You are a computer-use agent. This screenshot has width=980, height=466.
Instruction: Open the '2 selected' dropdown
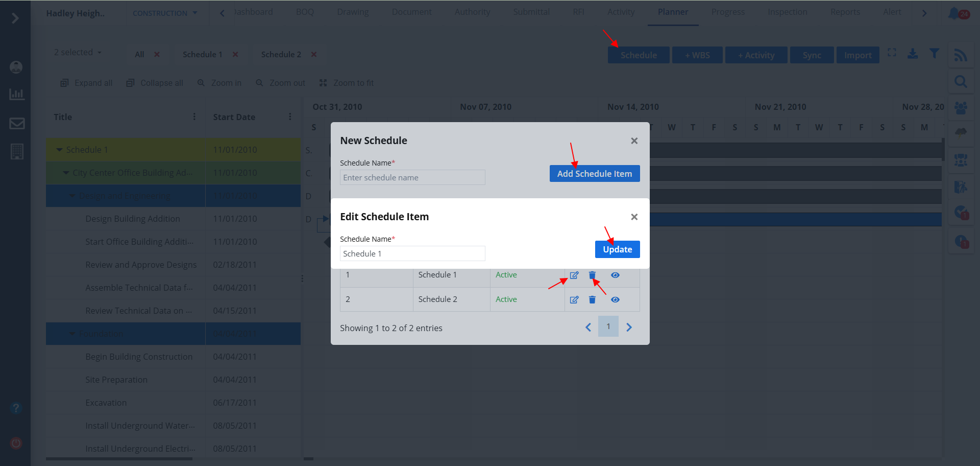coord(78,53)
